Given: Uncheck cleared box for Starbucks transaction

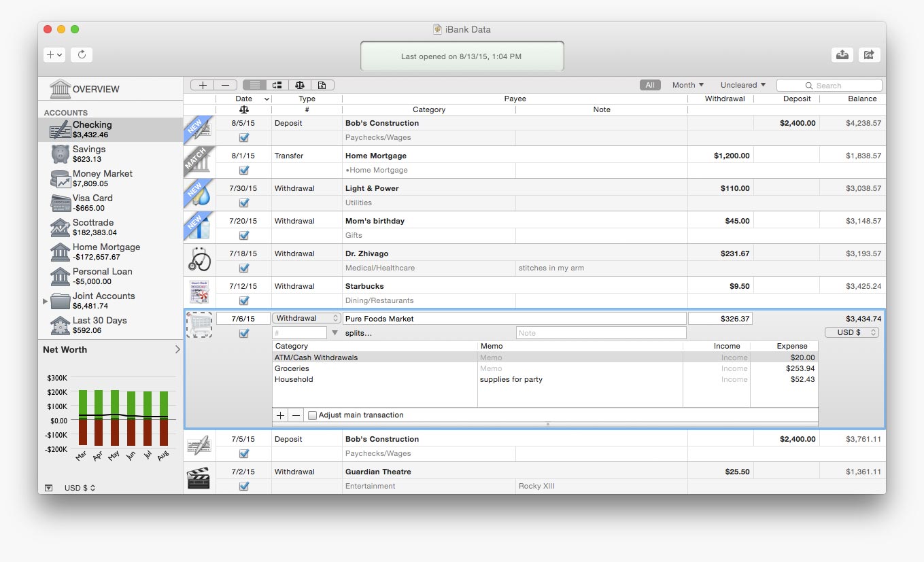Looking at the screenshot, I should (x=244, y=300).
